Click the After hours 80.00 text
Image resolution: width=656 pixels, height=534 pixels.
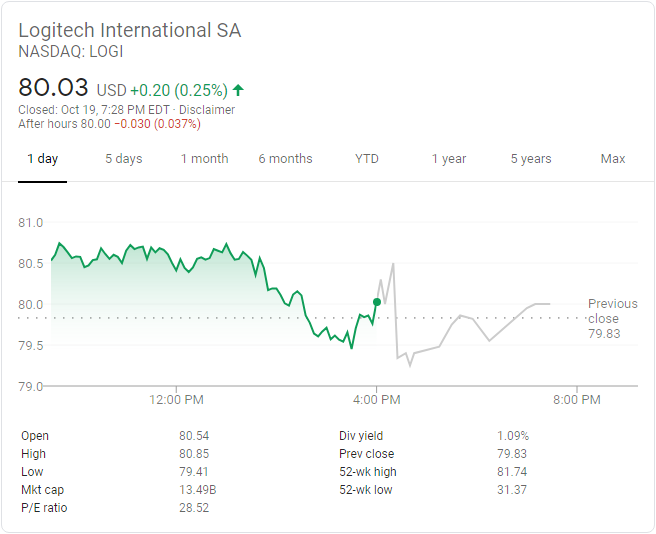point(64,124)
